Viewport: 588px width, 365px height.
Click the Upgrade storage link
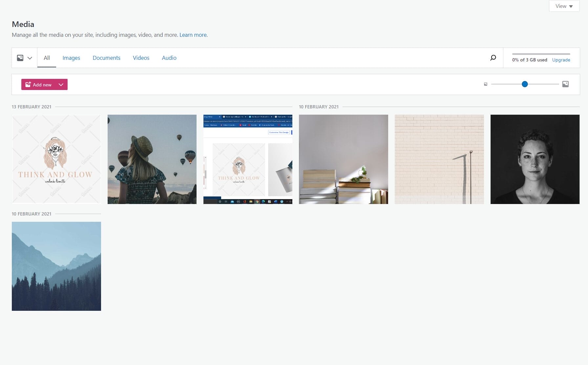point(561,60)
